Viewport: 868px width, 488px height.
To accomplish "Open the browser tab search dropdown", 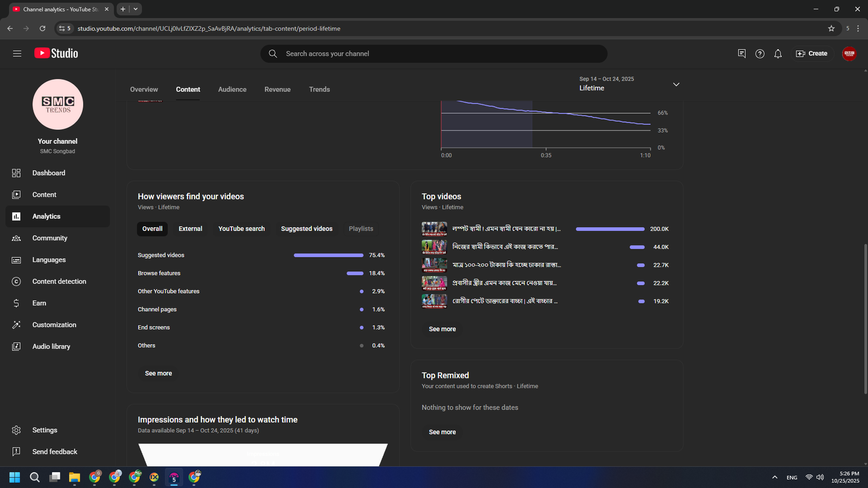I will tap(136, 9).
